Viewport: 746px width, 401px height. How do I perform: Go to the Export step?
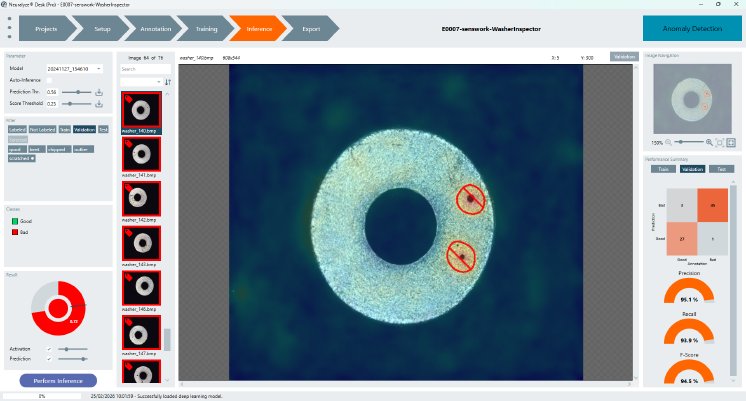coord(311,29)
